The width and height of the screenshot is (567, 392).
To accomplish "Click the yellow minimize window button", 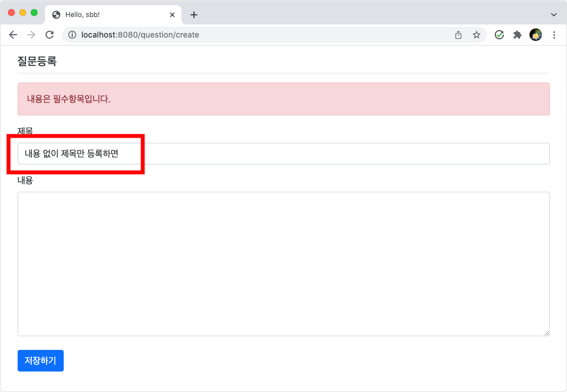I will pos(23,13).
